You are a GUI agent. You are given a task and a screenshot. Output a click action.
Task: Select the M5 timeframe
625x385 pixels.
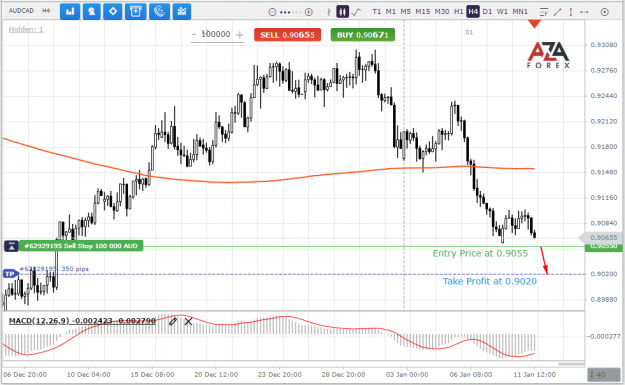coord(405,12)
